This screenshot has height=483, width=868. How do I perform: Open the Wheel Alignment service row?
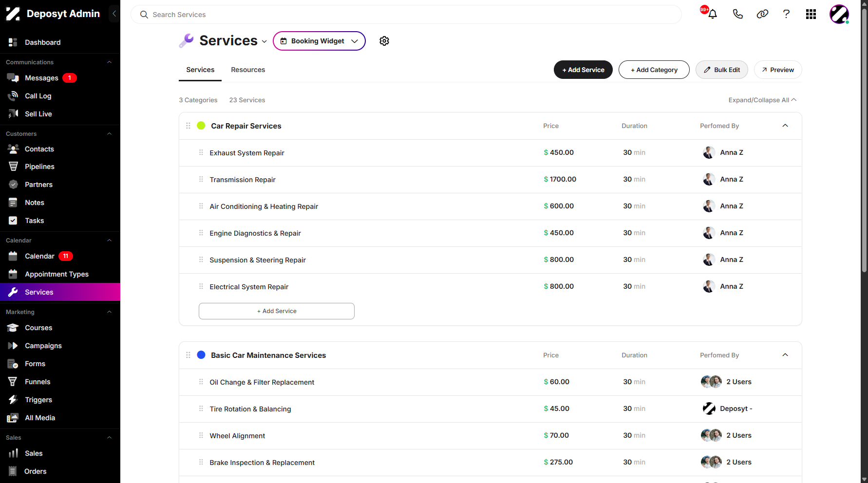(491, 436)
